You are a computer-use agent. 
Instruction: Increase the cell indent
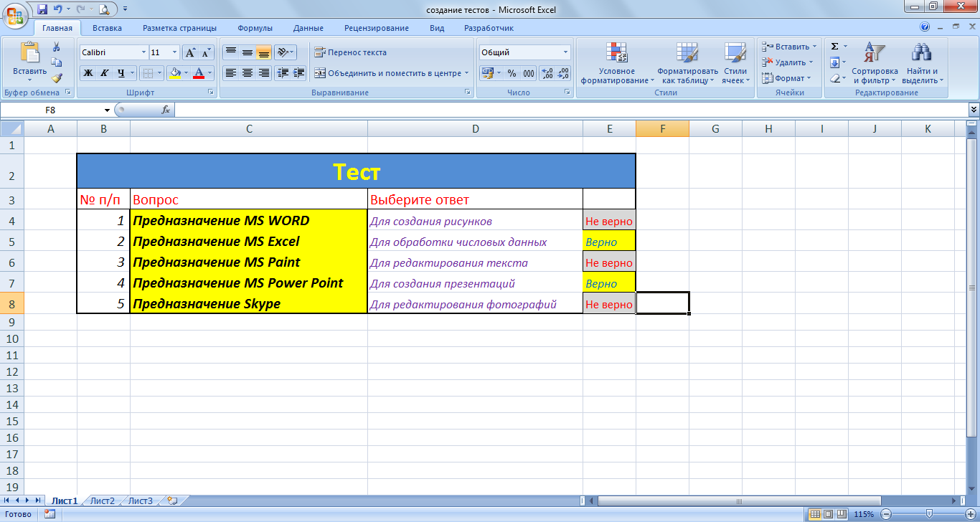pos(299,72)
